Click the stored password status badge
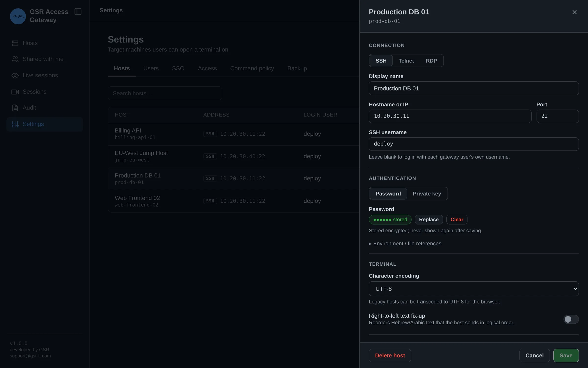The height and width of the screenshot is (368, 588). pyautogui.click(x=390, y=220)
